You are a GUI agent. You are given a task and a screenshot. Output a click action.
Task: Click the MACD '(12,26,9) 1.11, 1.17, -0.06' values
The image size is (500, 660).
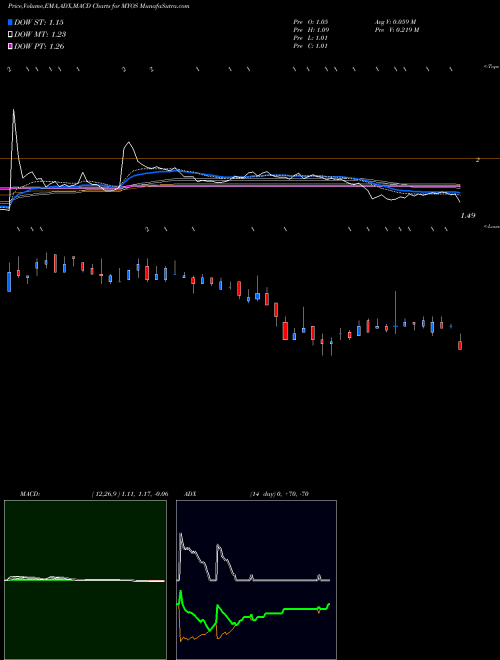(x=130, y=494)
